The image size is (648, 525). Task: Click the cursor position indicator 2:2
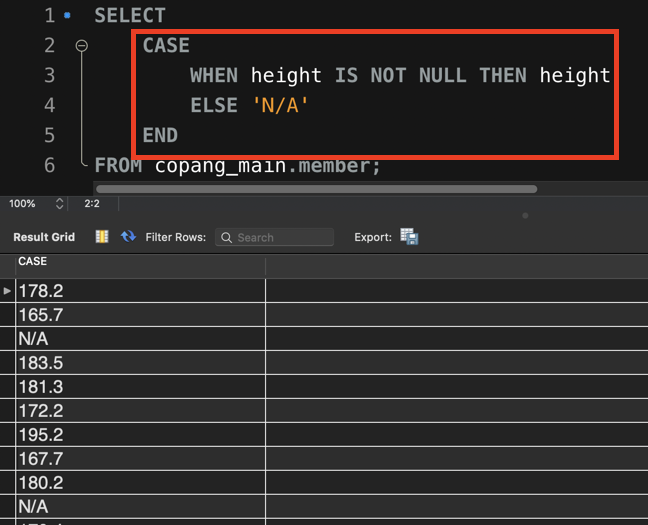pyautogui.click(x=92, y=203)
